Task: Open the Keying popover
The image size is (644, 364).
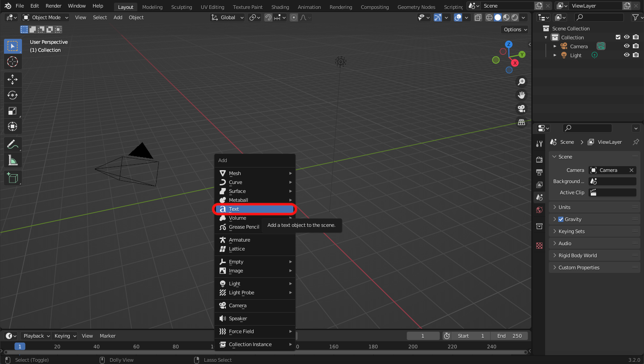Action: (65, 336)
